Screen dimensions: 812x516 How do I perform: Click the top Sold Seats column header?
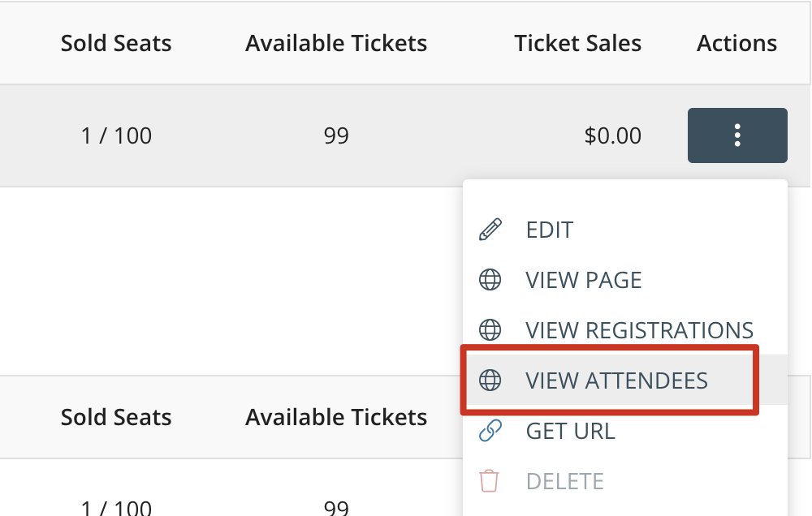tap(116, 43)
